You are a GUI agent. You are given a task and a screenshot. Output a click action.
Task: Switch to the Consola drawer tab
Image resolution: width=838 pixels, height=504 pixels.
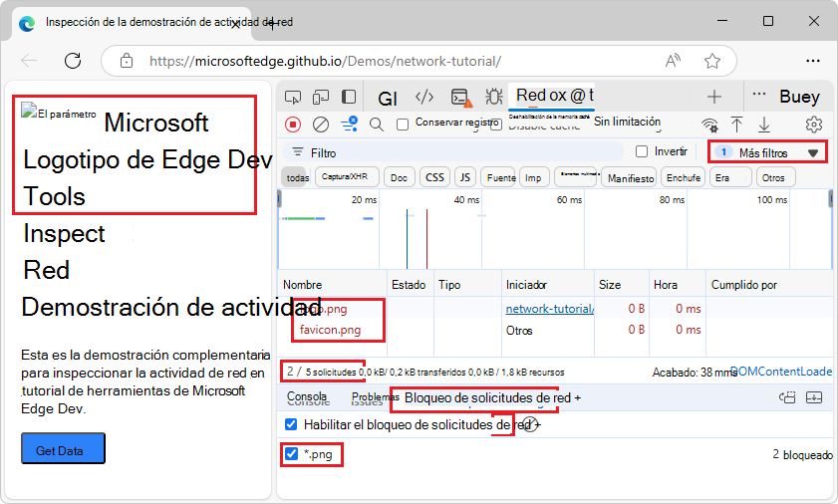[x=307, y=397]
